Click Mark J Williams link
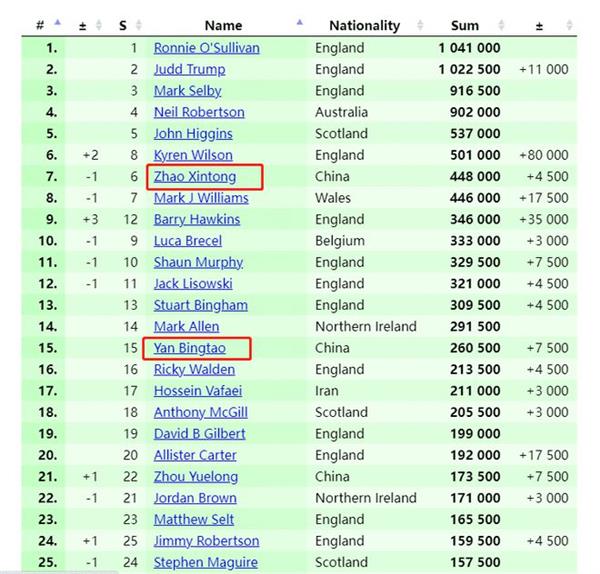The image size is (600, 574). pyautogui.click(x=201, y=198)
